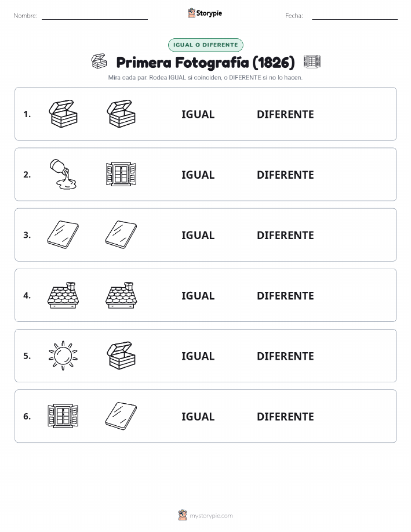Click the wooden crate icon in row 5
The image size is (411, 532).
click(x=121, y=356)
